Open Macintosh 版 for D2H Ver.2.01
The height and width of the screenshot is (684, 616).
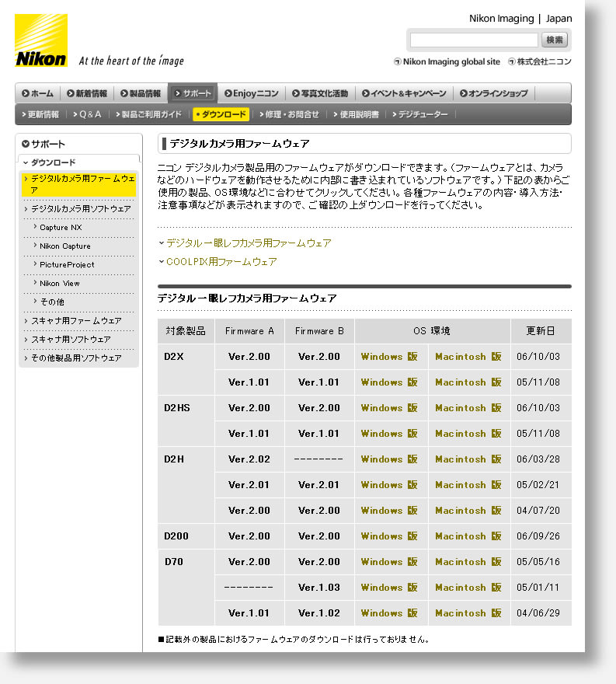pos(468,485)
